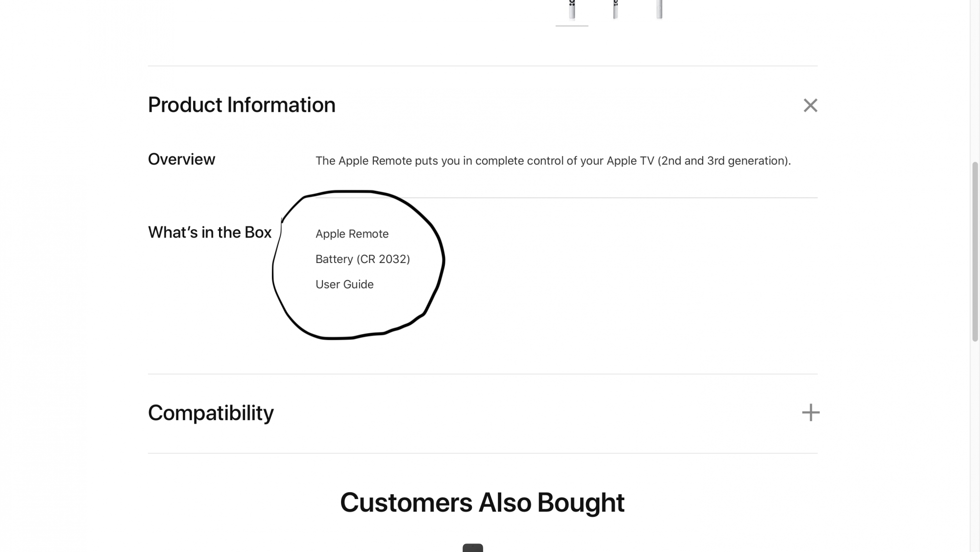Click the Product Information section heading
This screenshot has height=552, width=980.
pyautogui.click(x=242, y=105)
